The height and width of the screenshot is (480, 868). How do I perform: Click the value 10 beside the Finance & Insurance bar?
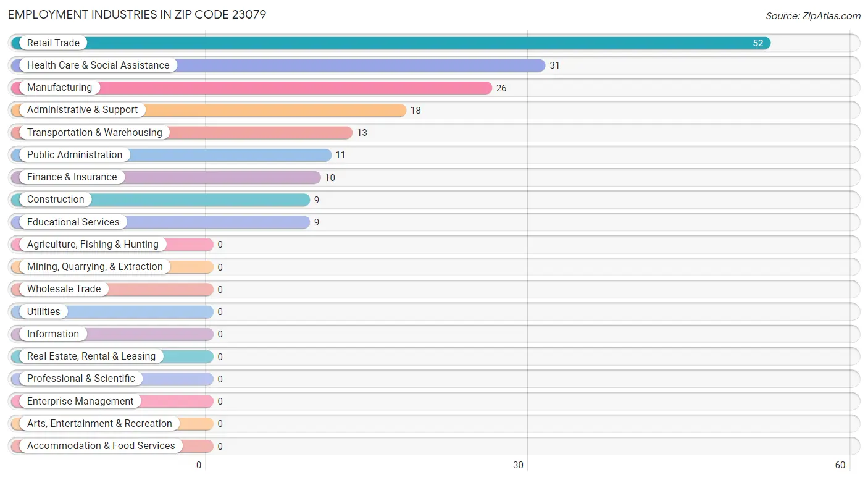coord(330,178)
